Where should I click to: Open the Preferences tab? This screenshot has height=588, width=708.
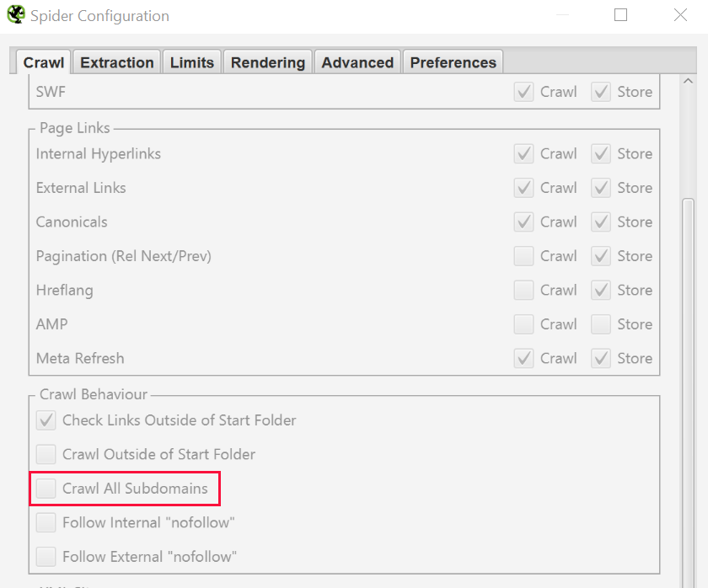click(x=453, y=62)
